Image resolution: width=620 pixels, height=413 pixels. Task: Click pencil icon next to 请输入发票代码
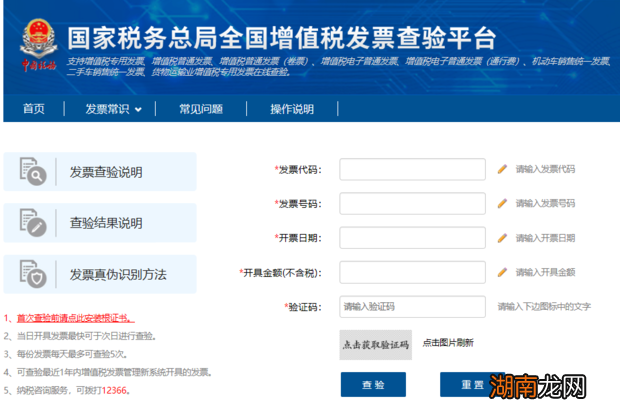[x=502, y=169]
